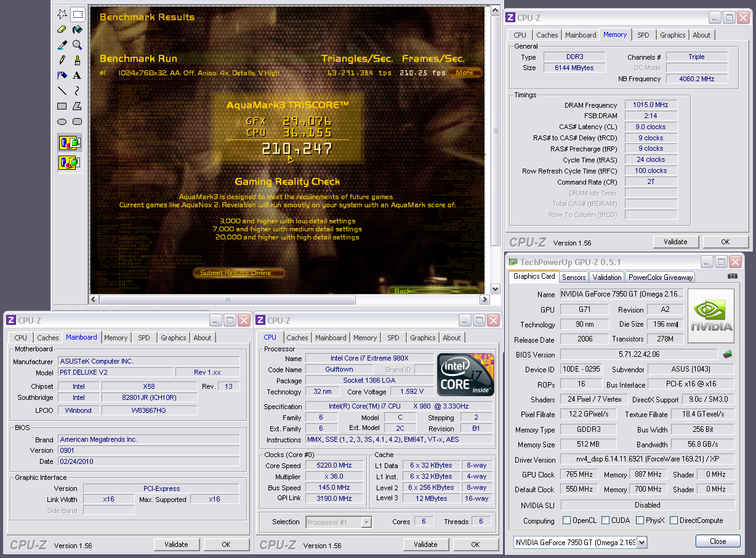Open the Validation tab in GPU-Z
Viewport: 756px width, 558px height.
pyautogui.click(x=607, y=277)
